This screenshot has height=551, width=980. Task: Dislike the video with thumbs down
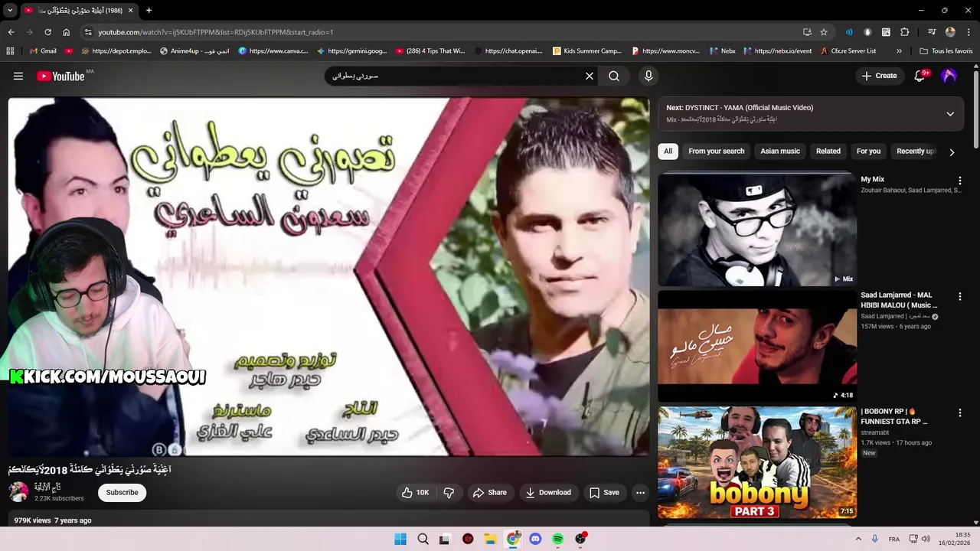tap(449, 493)
